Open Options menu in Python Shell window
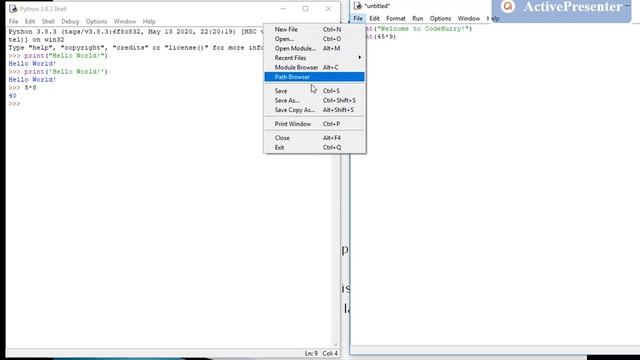This screenshot has width=640, height=360. point(96,21)
